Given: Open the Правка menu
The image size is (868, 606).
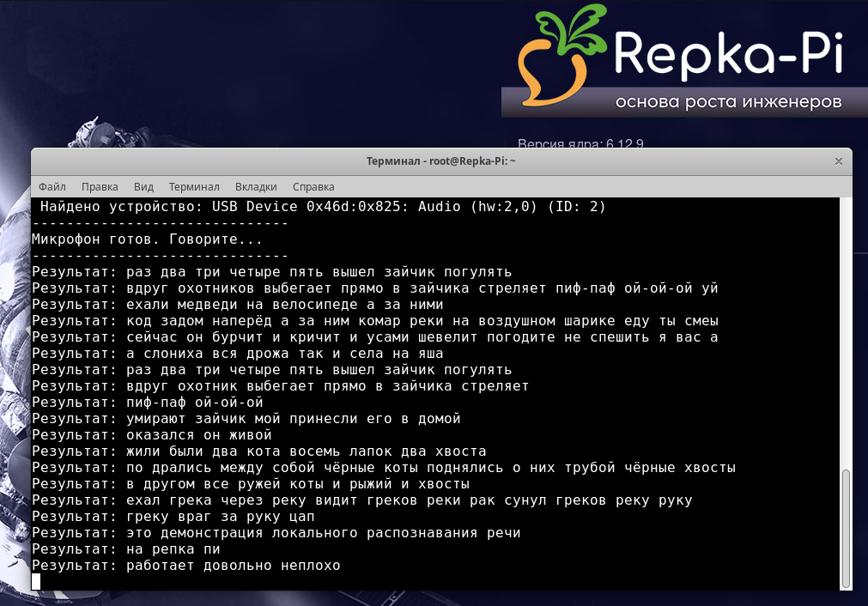Looking at the screenshot, I should (100, 186).
